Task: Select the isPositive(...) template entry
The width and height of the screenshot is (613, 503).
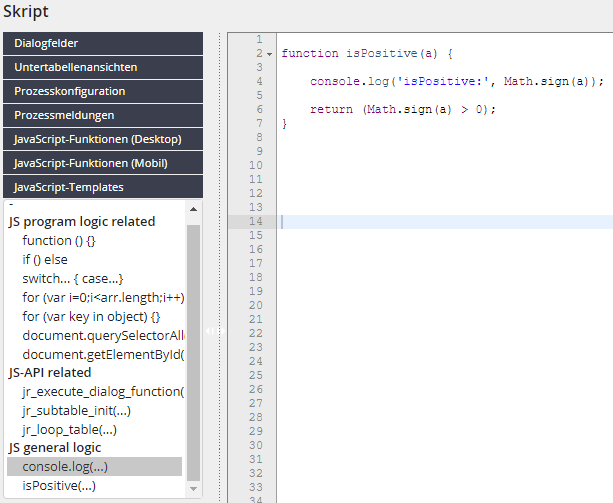Action: 59,485
